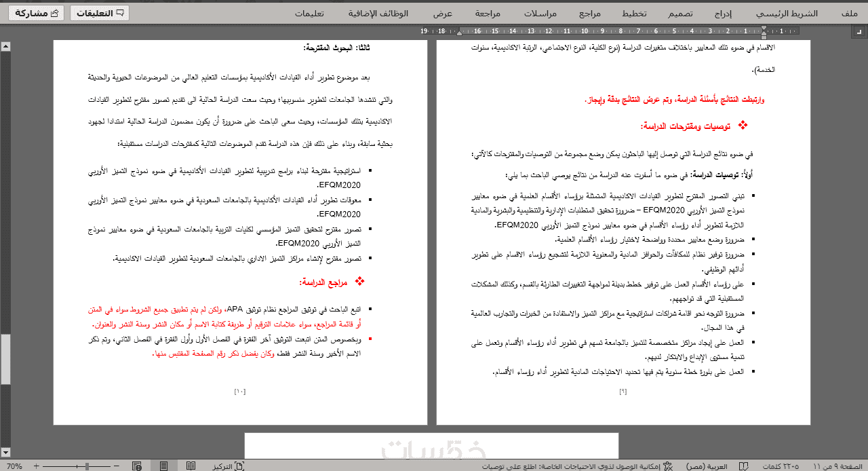Switch to Read Mode view icon
Viewport: 868px width, 471px height.
191,466
